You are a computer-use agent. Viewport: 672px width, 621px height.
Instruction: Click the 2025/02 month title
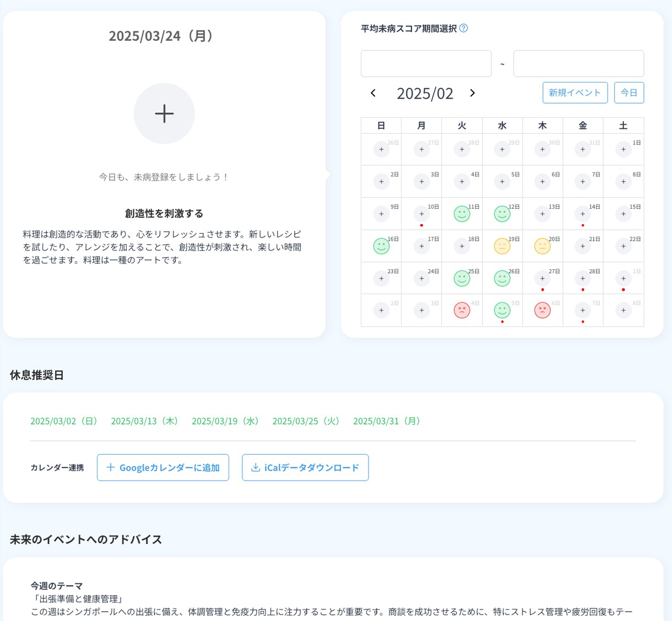click(425, 93)
